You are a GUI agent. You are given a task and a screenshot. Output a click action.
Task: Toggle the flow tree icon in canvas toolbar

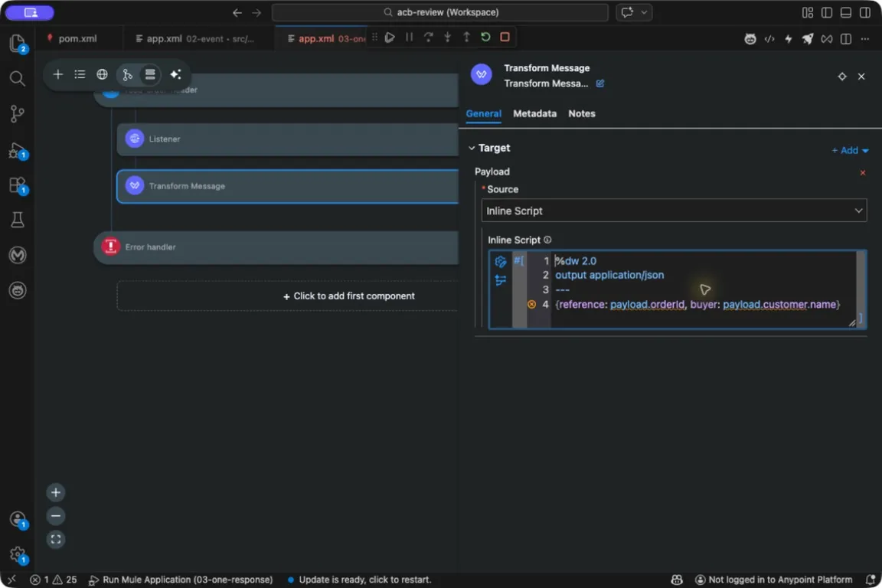click(127, 74)
